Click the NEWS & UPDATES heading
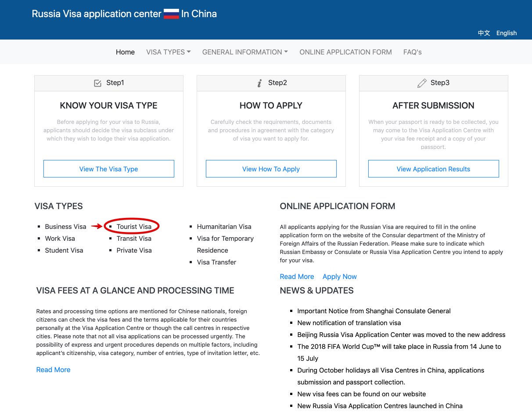This screenshot has width=532, height=413. click(x=316, y=290)
